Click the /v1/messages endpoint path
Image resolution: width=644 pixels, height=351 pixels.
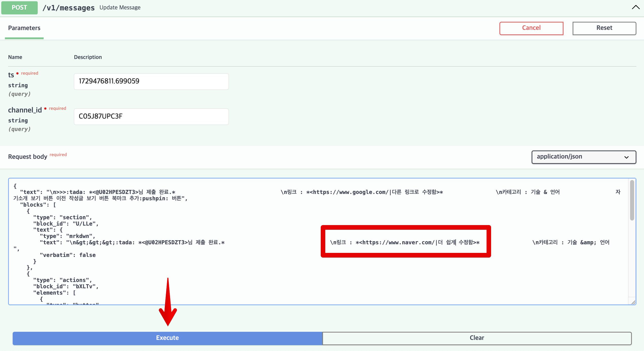point(68,8)
